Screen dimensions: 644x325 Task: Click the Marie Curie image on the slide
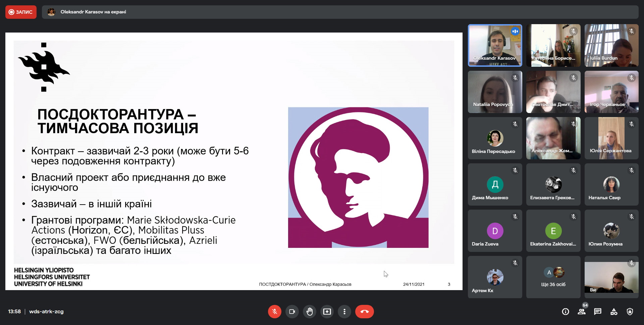click(358, 177)
